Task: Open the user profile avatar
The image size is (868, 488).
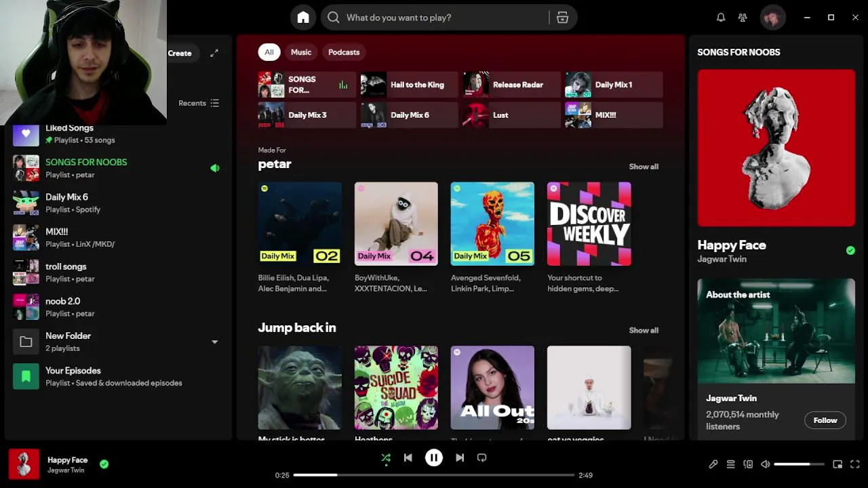Action: (772, 18)
